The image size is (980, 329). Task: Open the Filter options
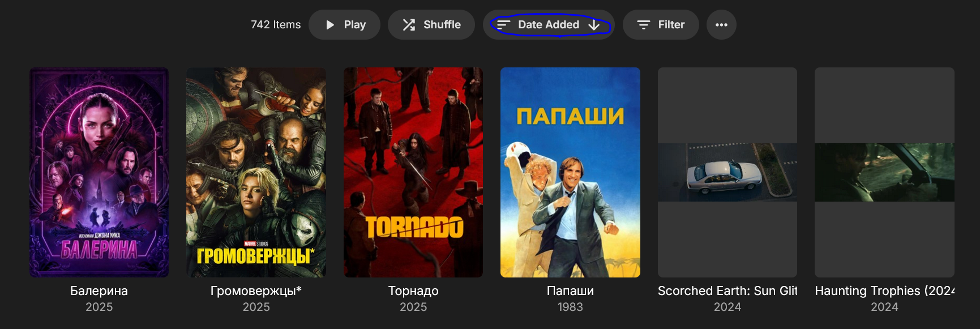coord(661,25)
